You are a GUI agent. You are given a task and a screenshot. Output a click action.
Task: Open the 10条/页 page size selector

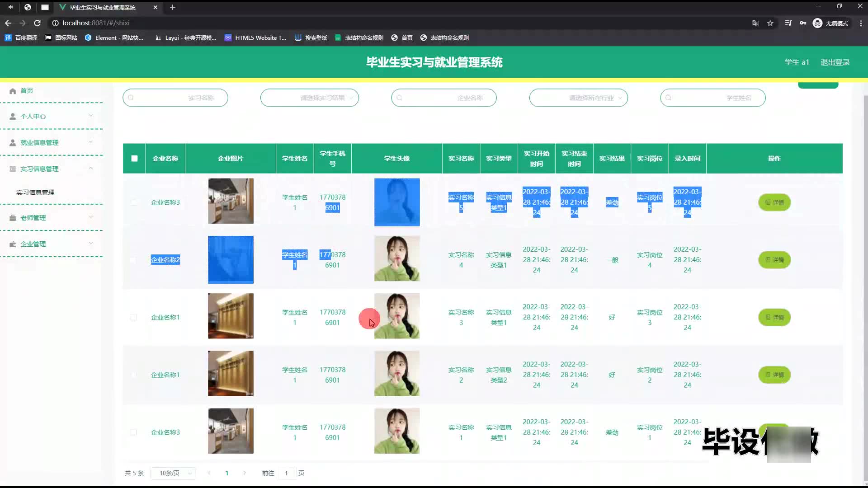pyautogui.click(x=173, y=473)
